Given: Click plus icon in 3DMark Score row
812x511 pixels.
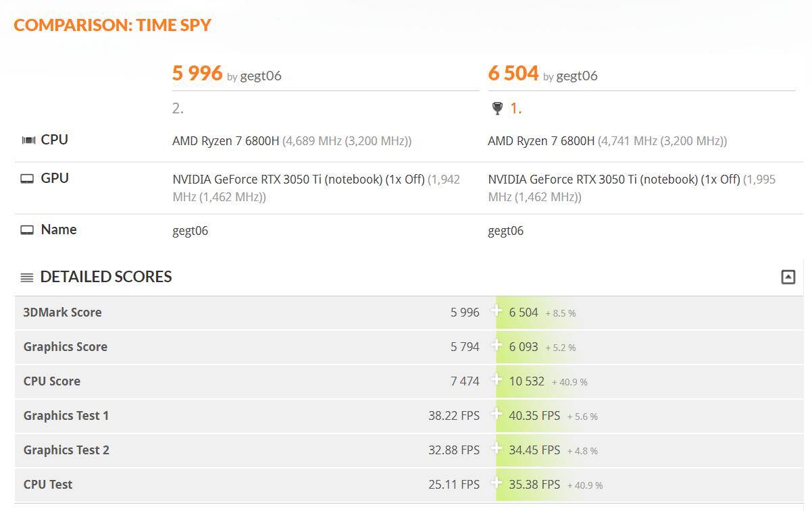Looking at the screenshot, I should pos(497,311).
